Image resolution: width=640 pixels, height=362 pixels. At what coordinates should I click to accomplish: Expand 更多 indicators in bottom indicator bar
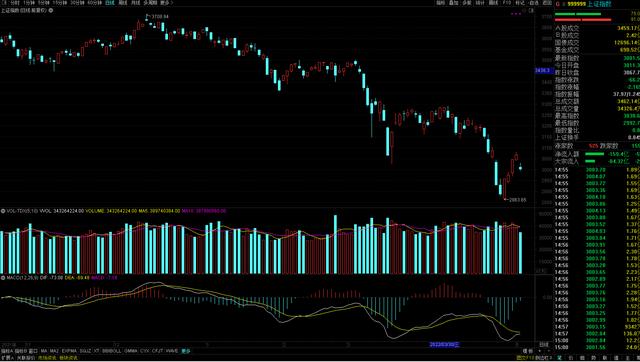(186, 351)
